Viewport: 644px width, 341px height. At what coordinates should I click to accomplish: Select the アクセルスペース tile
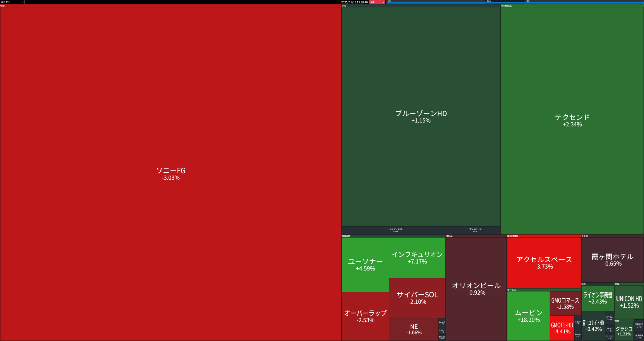click(544, 263)
